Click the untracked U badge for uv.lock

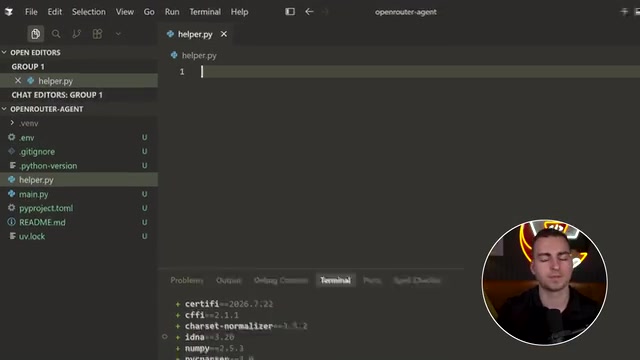(144, 236)
